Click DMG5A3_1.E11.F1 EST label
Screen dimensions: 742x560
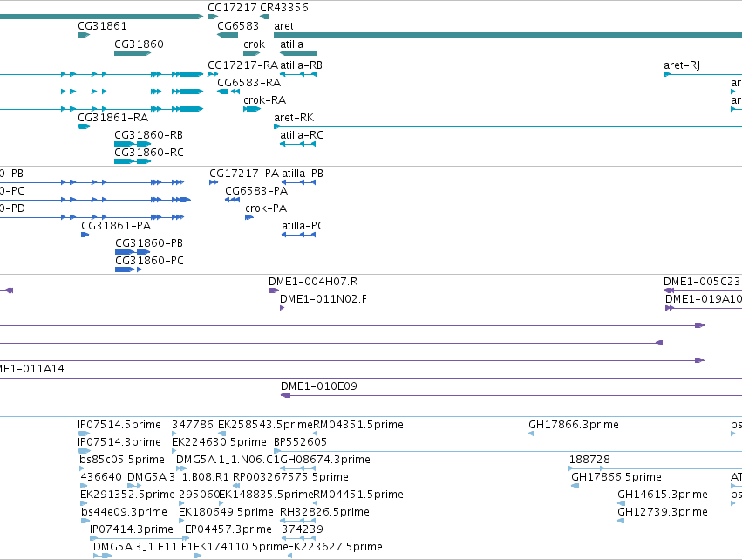143,547
